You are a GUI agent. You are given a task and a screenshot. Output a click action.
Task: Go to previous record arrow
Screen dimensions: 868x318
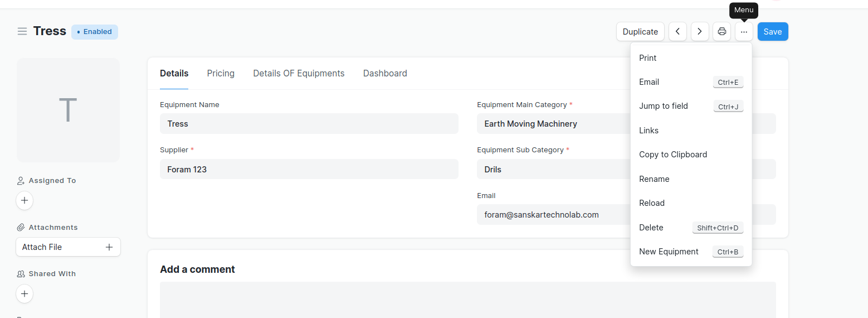(x=677, y=32)
